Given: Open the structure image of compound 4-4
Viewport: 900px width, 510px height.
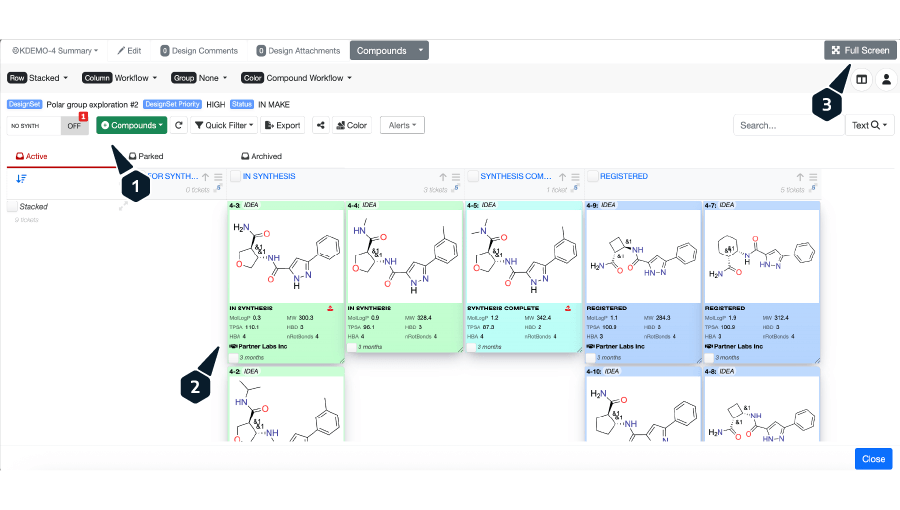Looking at the screenshot, I should (x=405, y=256).
